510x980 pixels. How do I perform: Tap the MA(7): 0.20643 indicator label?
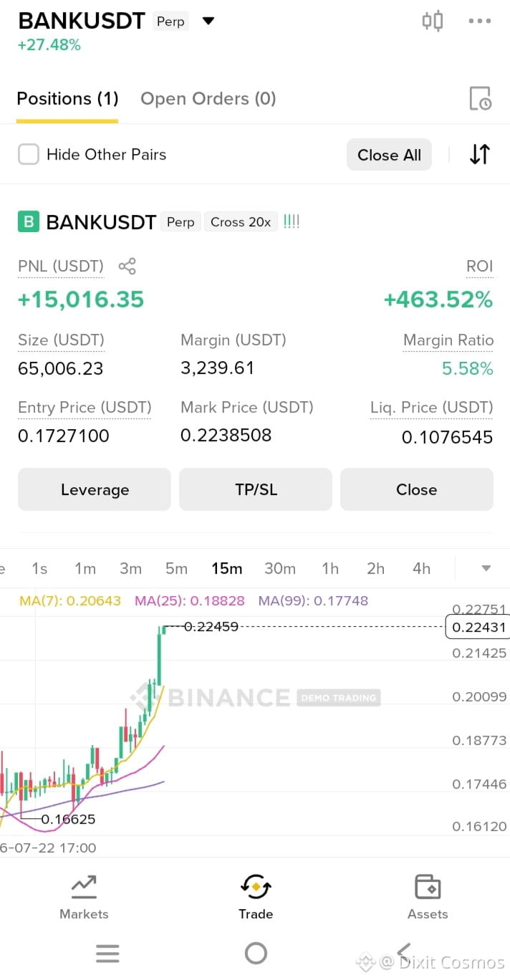click(70, 600)
